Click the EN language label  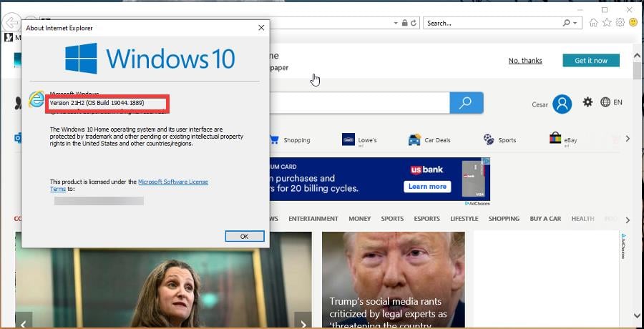click(618, 103)
